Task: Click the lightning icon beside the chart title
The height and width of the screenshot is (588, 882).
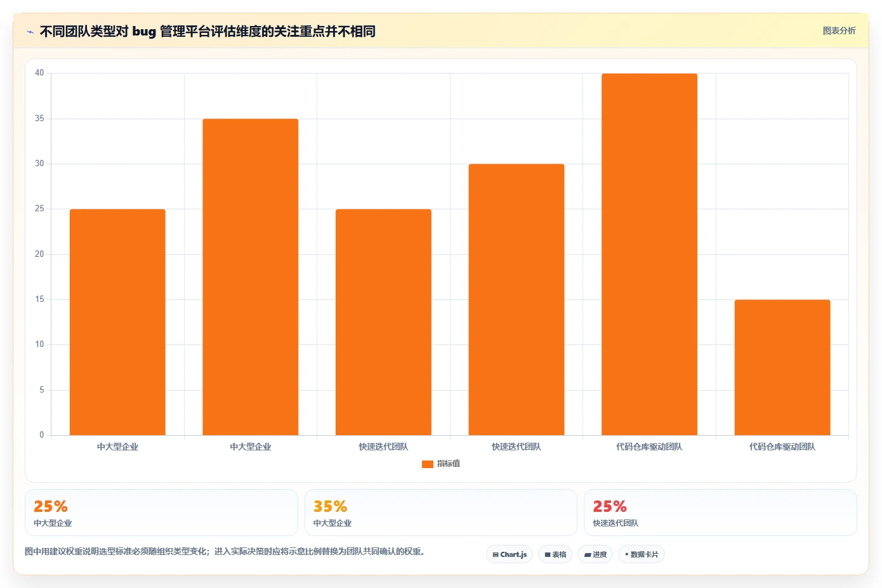Action: point(30,32)
